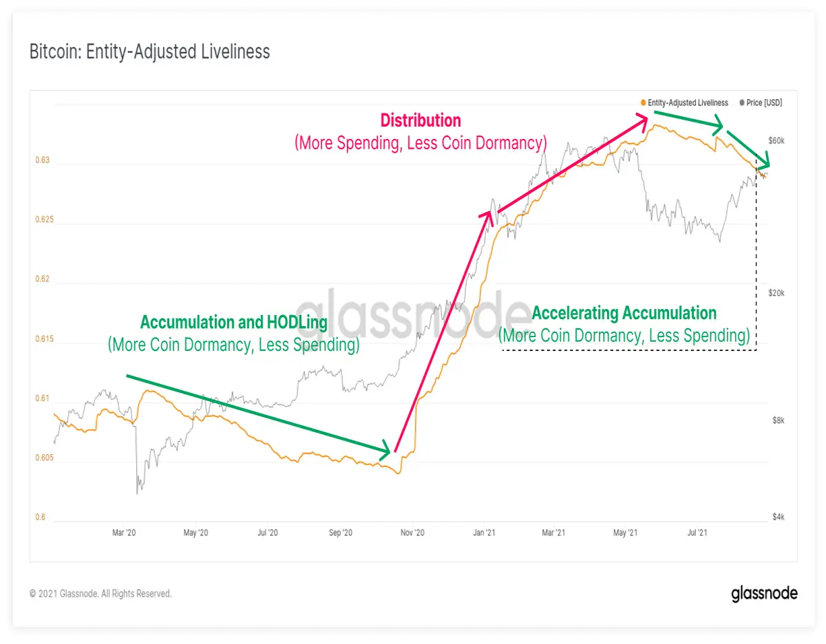The image size is (826, 644).
Task: Click the gray Price legend dot
Action: point(741,103)
